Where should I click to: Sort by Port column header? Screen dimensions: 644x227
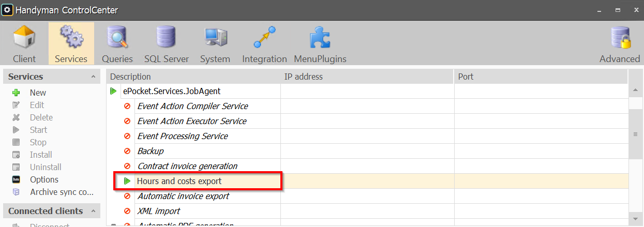click(541, 77)
